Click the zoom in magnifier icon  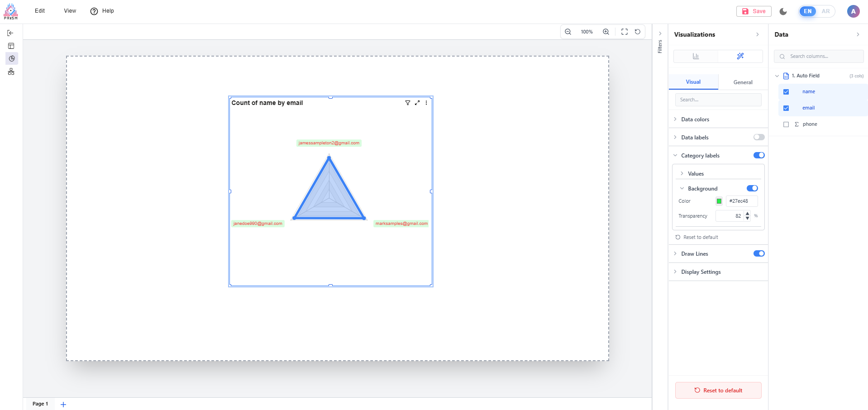[x=606, y=32]
